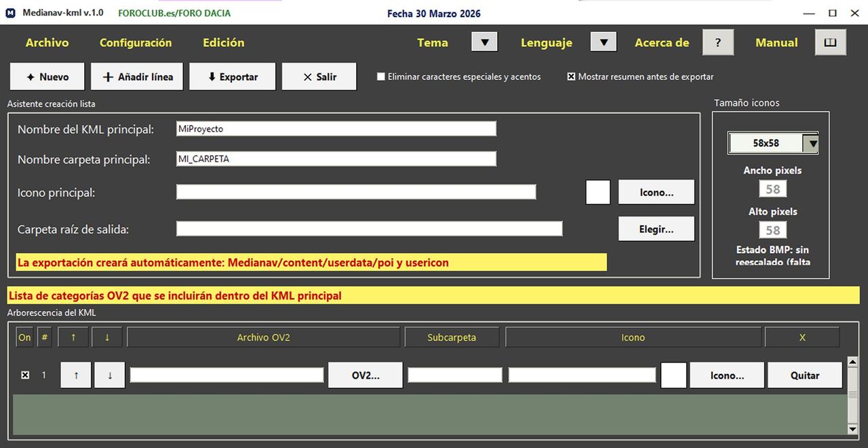The height and width of the screenshot is (448, 868).
Task: Focus the Subcarpeta field in row 1
Action: point(455,375)
